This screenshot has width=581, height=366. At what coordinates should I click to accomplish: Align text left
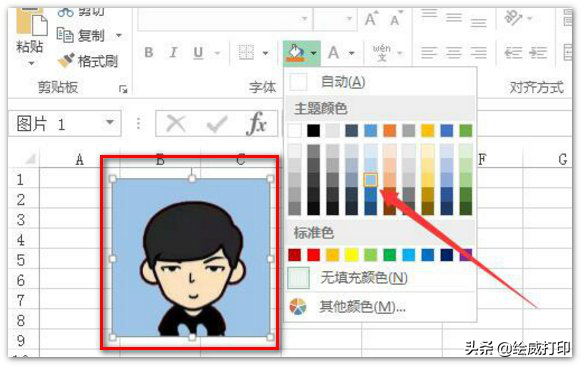coord(429,53)
